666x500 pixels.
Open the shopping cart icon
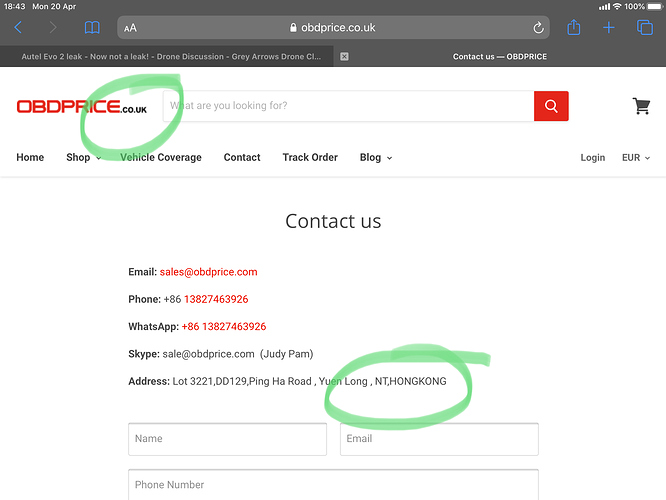pyautogui.click(x=641, y=106)
